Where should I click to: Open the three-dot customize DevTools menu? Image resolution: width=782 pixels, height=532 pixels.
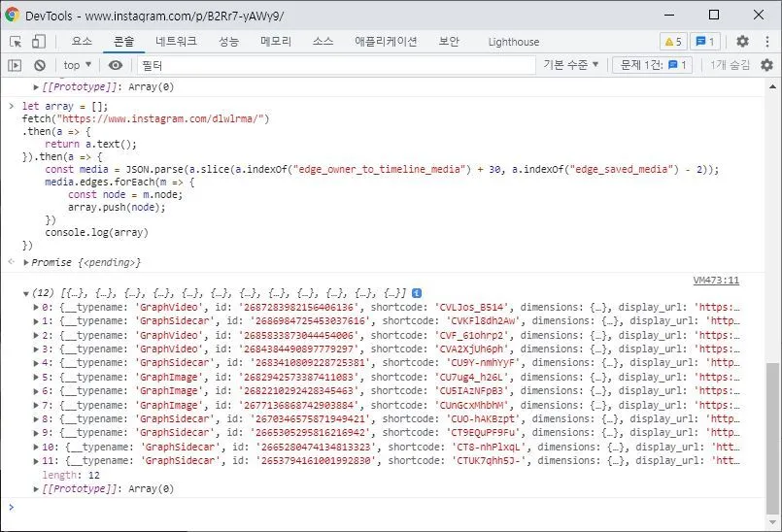(x=767, y=42)
